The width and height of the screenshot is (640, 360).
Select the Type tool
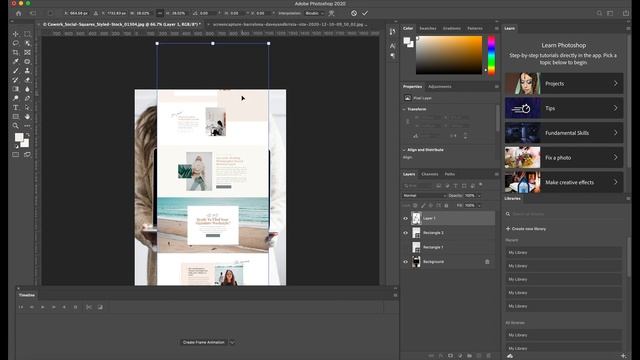16,107
